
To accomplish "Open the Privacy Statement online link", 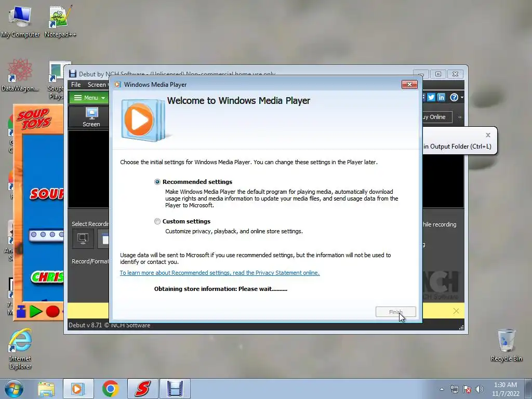I will (220, 273).
